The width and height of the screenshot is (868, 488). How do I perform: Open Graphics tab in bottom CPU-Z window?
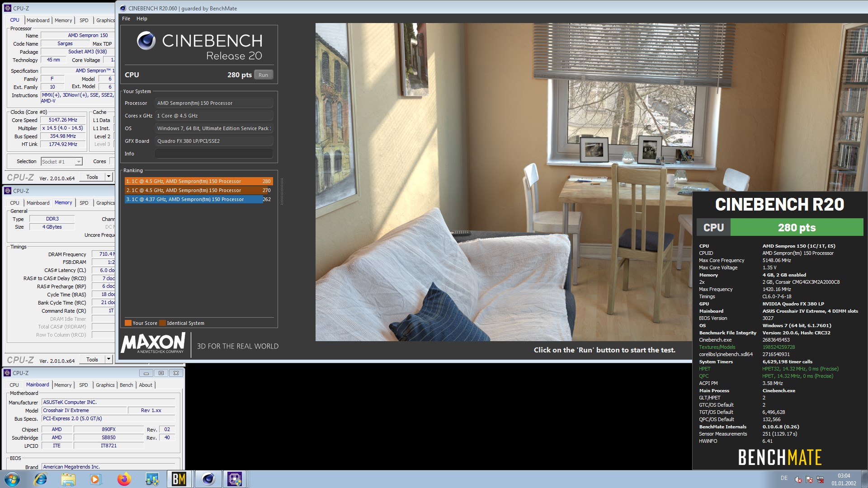105,385
